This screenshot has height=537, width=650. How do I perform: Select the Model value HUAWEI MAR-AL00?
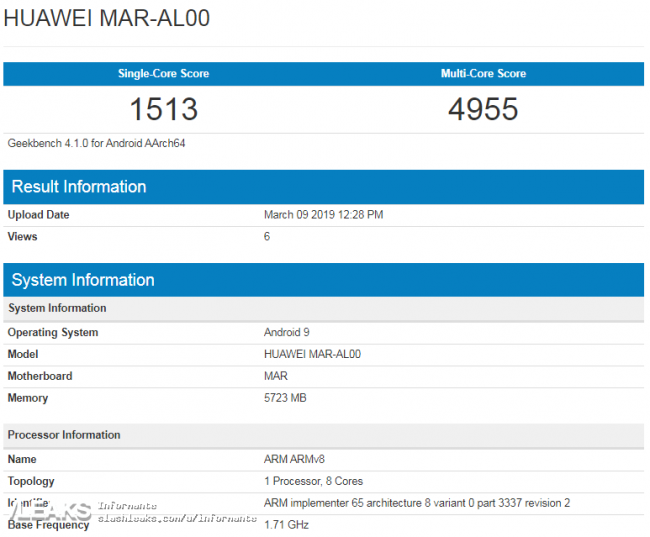[x=312, y=354]
